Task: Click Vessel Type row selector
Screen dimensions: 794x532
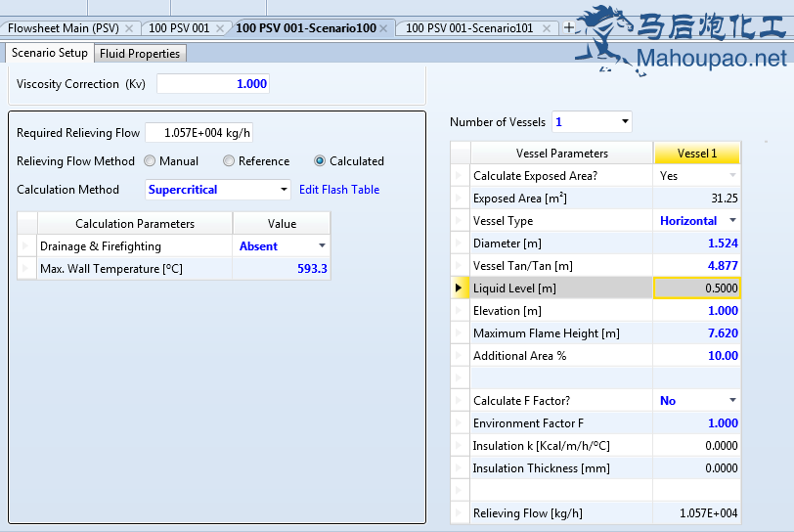Action: click(460, 220)
